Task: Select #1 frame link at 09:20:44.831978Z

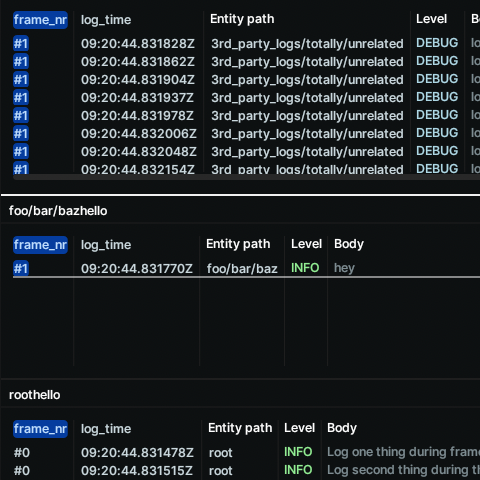Action: 21,116
